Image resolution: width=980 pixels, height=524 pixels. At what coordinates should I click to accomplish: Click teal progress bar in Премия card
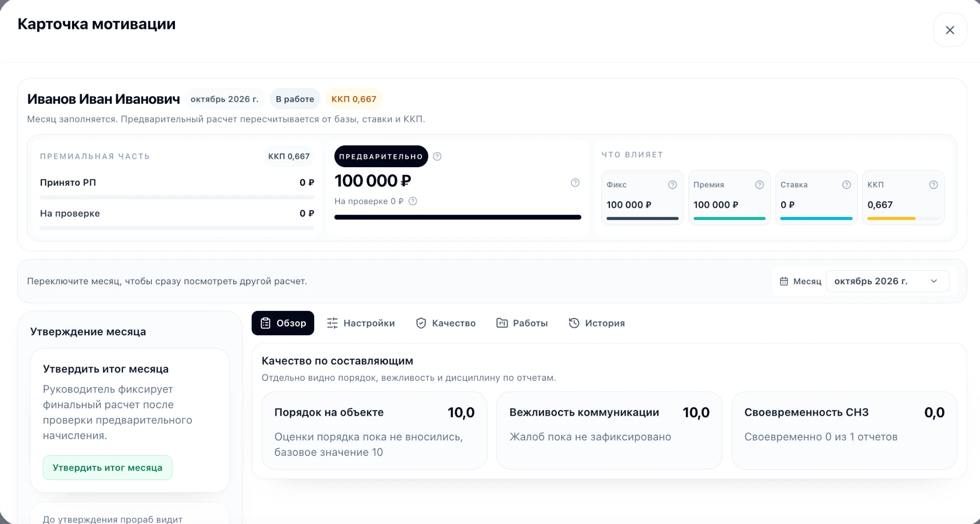tap(730, 219)
